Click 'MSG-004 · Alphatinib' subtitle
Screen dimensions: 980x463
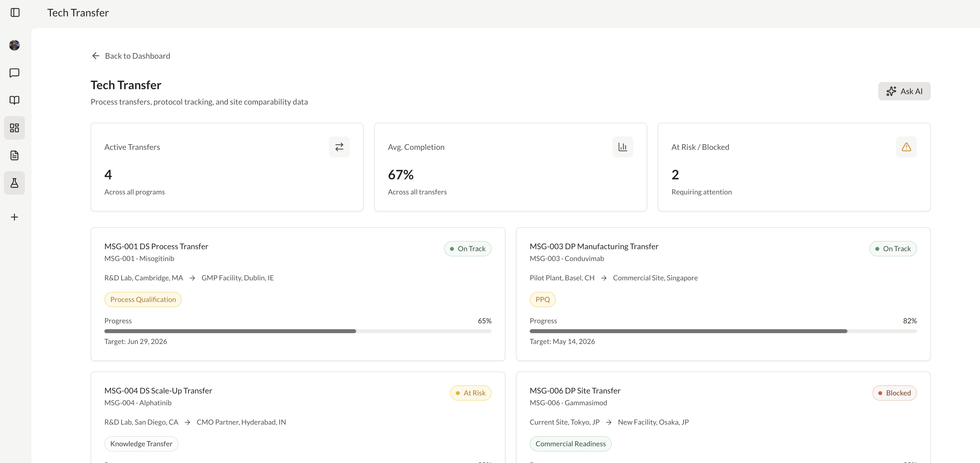[138, 403]
